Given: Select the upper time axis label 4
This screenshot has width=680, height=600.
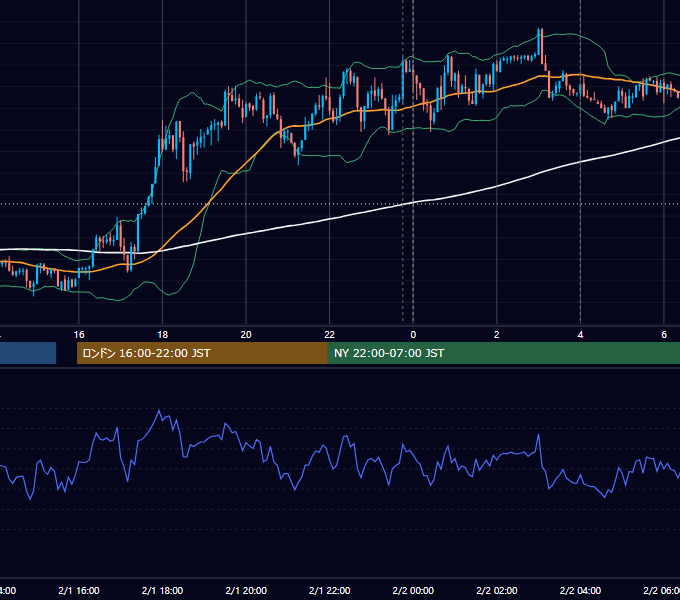Looking at the screenshot, I should pyautogui.click(x=580, y=335).
